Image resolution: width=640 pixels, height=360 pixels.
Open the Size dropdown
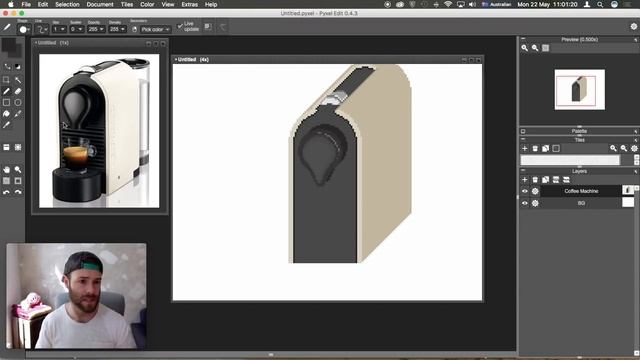point(59,29)
